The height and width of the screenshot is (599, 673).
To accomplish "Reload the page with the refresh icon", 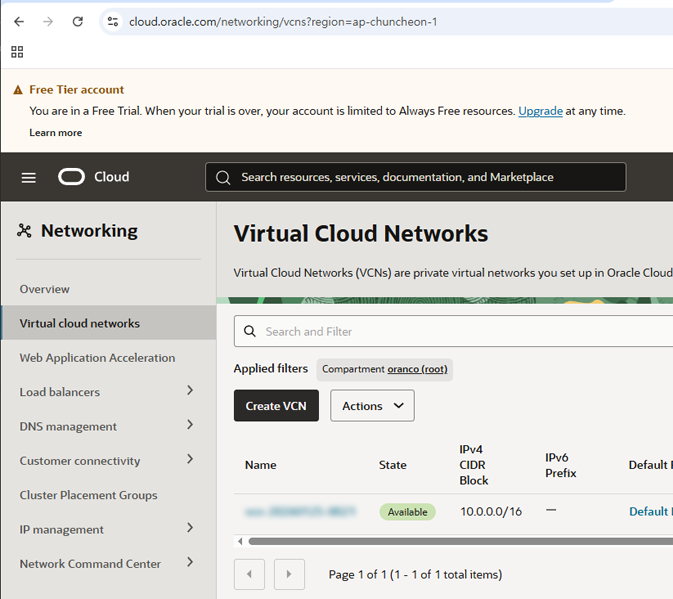I will [x=77, y=21].
